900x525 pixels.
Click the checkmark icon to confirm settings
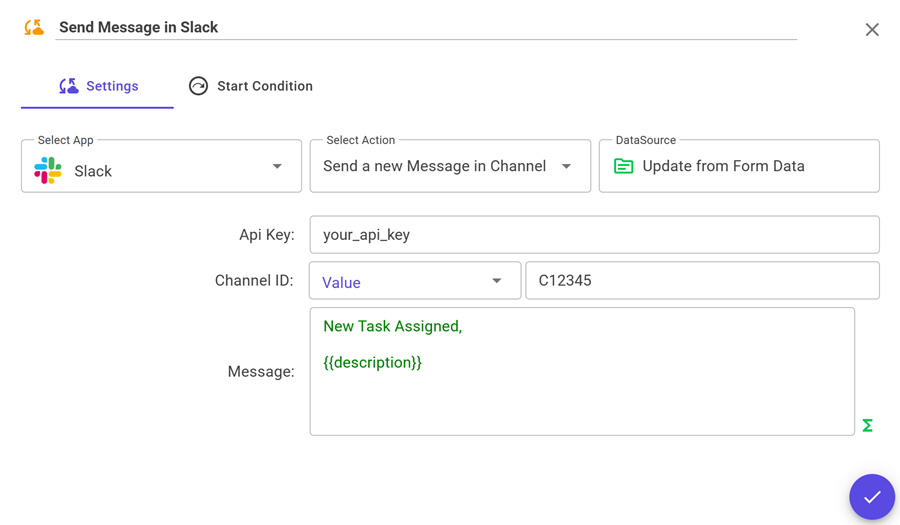click(x=872, y=497)
